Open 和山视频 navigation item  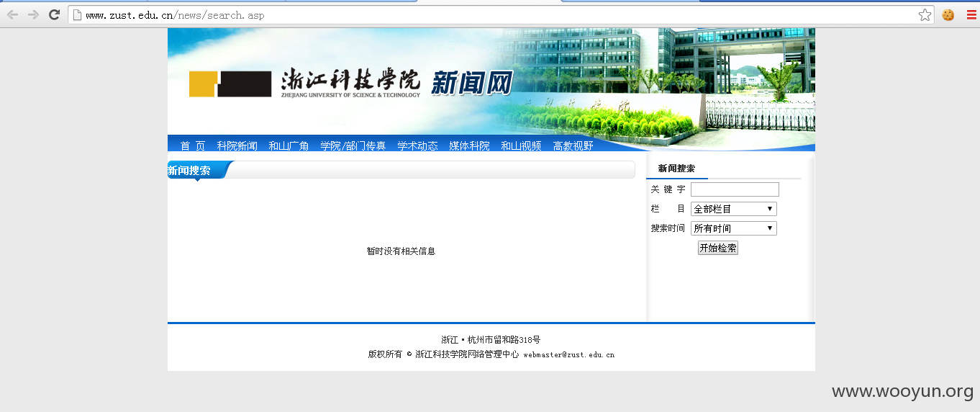[521, 145]
